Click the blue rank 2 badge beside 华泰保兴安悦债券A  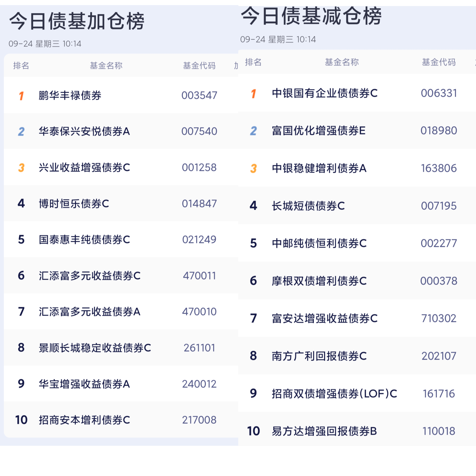coord(21,131)
